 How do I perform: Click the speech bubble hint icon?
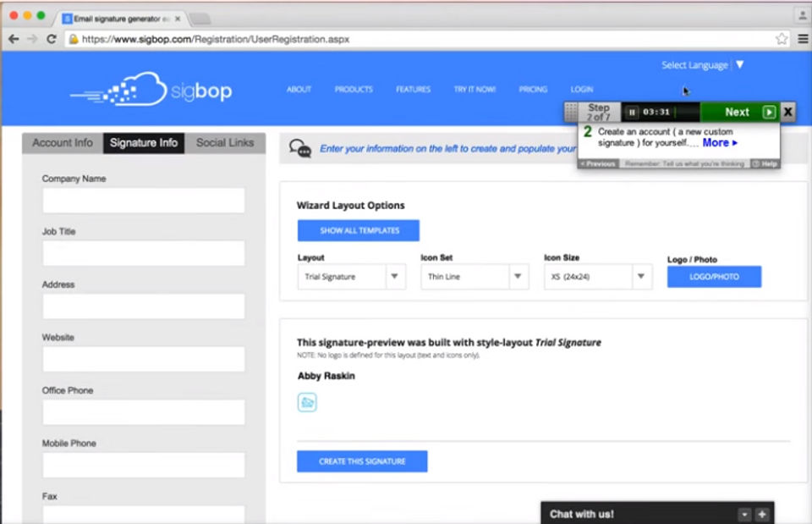299,148
